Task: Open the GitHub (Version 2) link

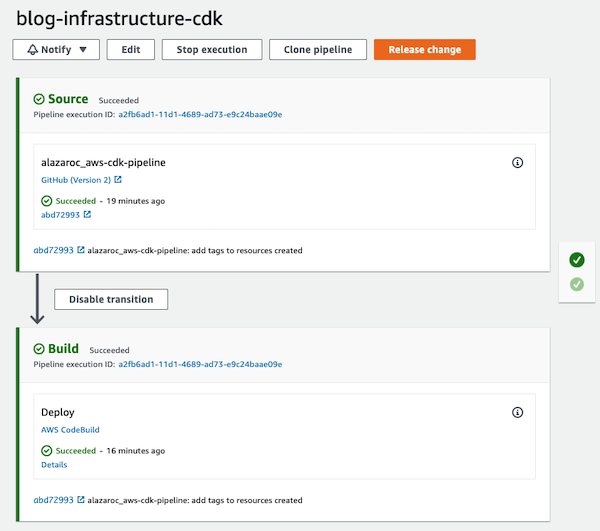Action: (76, 180)
